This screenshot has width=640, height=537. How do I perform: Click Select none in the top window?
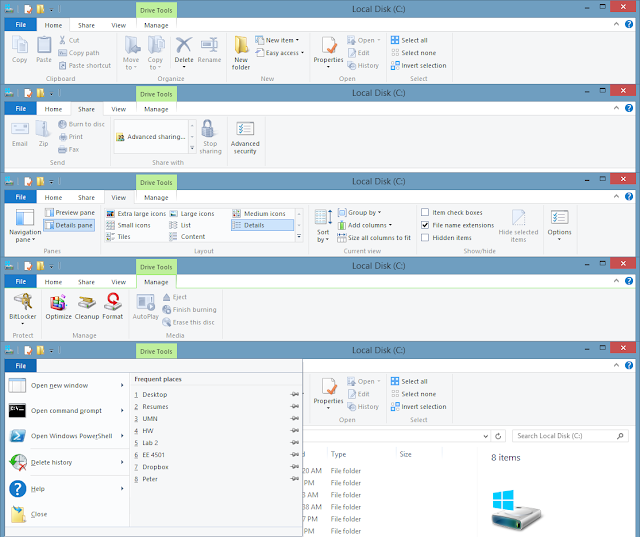coord(413,53)
